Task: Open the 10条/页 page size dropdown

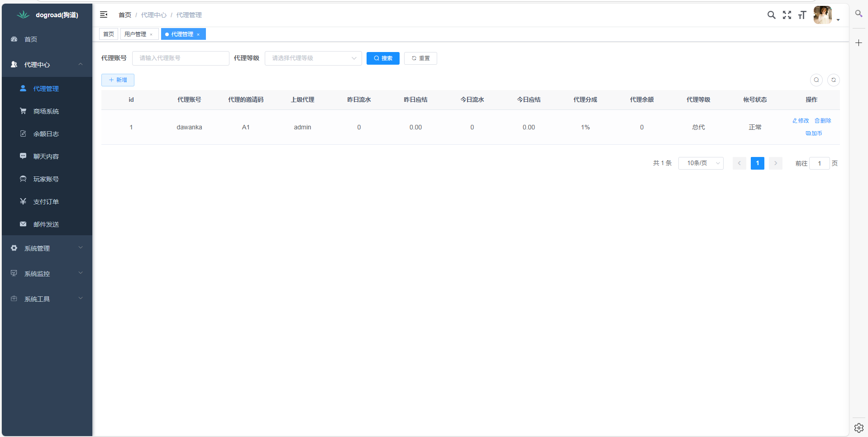Action: (x=701, y=163)
